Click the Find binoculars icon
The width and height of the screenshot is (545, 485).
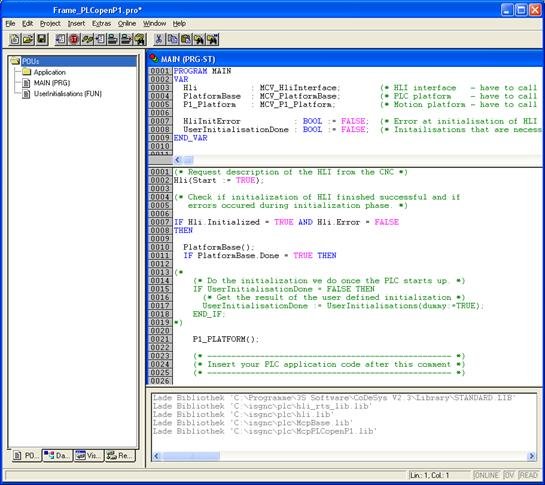point(199,39)
